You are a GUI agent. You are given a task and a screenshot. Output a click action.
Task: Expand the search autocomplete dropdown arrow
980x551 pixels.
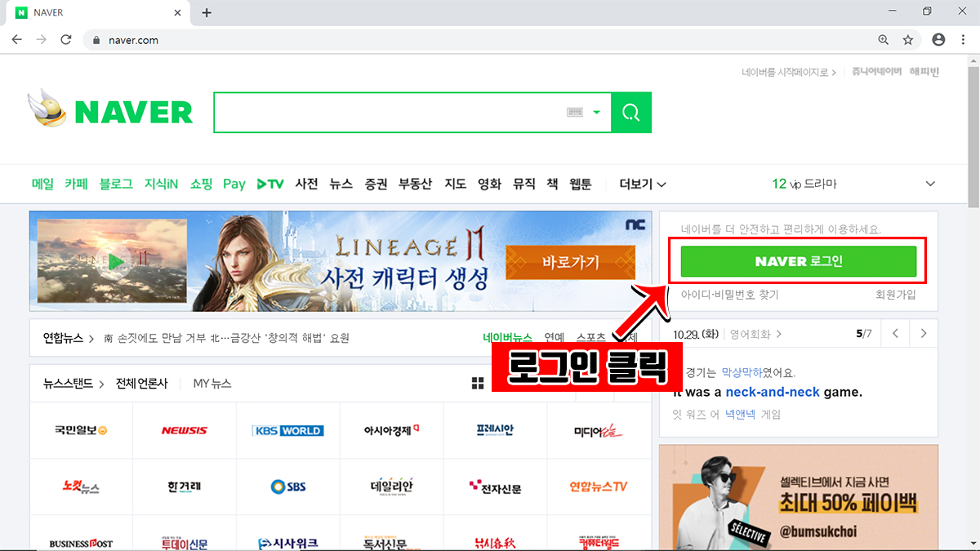point(597,113)
